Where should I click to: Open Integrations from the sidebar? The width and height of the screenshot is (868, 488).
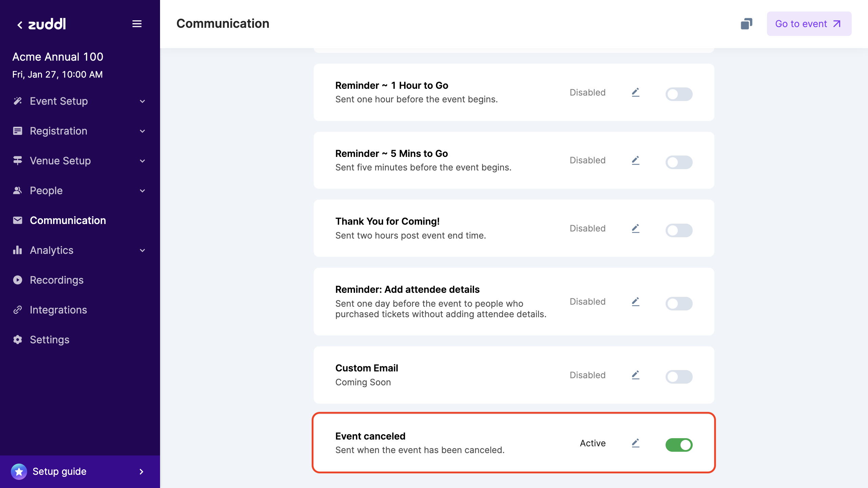[58, 310]
